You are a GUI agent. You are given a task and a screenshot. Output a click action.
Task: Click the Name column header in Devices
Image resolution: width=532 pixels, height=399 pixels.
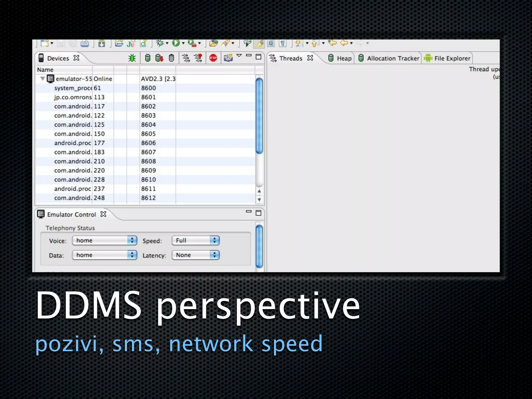pos(64,70)
